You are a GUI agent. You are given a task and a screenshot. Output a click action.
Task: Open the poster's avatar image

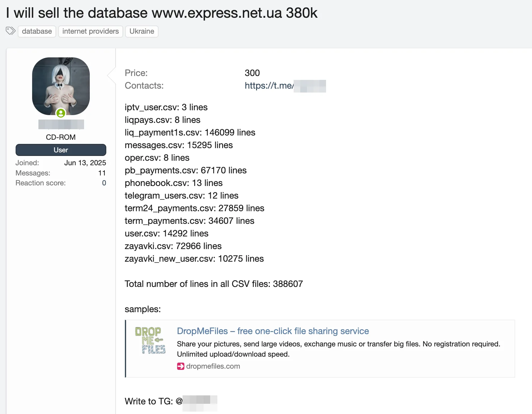tap(61, 86)
